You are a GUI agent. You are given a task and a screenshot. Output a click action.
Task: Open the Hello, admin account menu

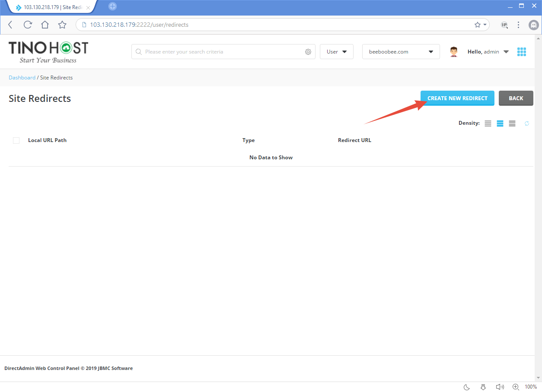(488, 52)
